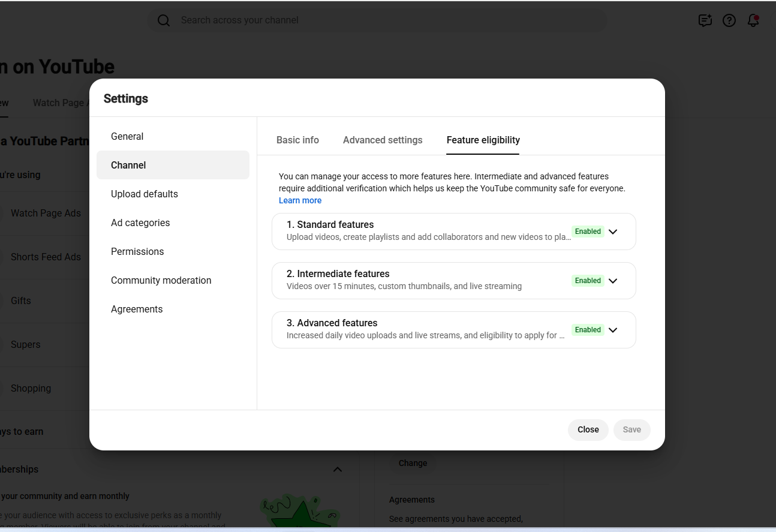Close the Settings dialog

588,429
